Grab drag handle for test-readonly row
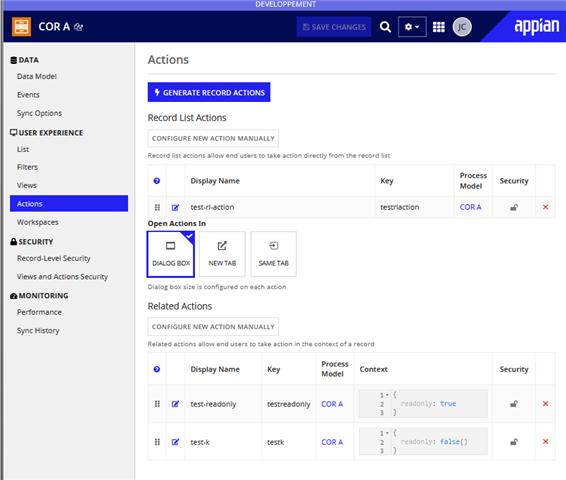The width and height of the screenshot is (566, 480). pyautogui.click(x=157, y=404)
